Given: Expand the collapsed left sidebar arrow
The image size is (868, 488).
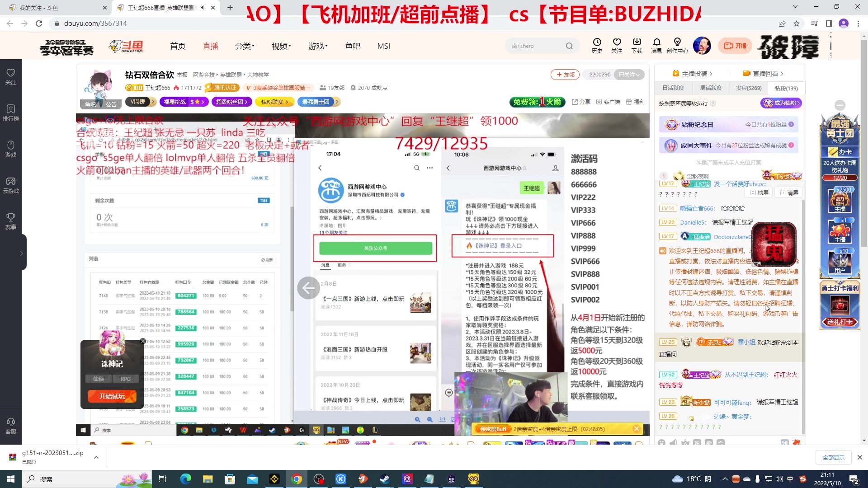Looking at the screenshot, I should tap(21, 253).
